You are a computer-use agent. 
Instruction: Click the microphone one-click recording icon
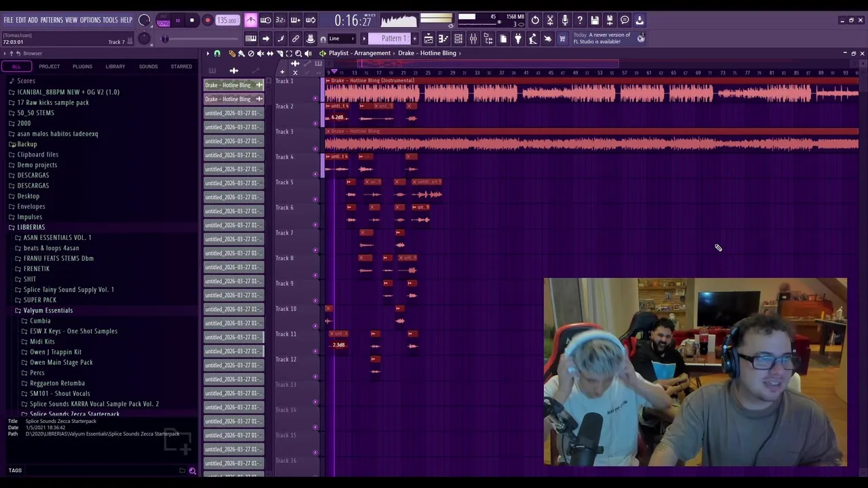(565, 20)
